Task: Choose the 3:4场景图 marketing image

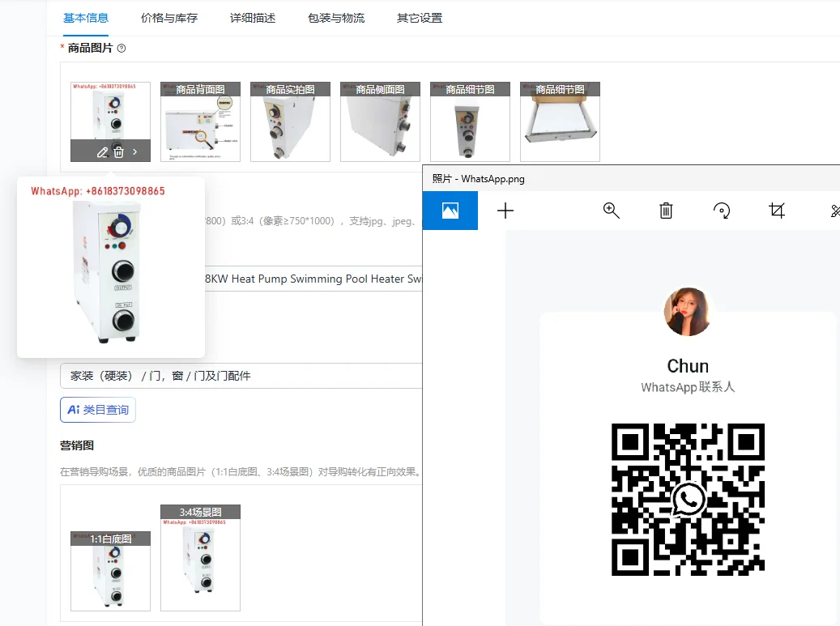Action: (200, 559)
